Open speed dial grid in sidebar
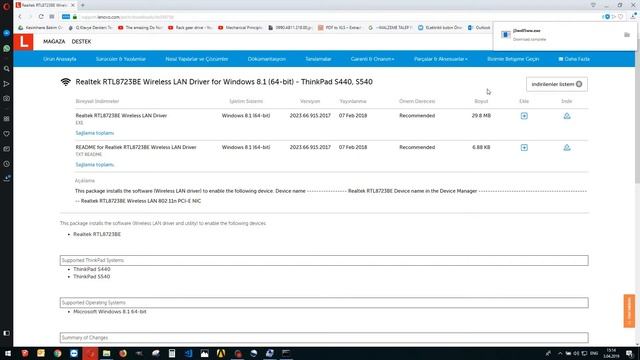 pyautogui.click(x=6, y=119)
